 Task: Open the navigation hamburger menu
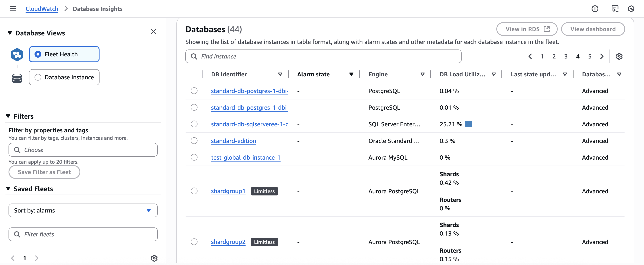(x=13, y=9)
